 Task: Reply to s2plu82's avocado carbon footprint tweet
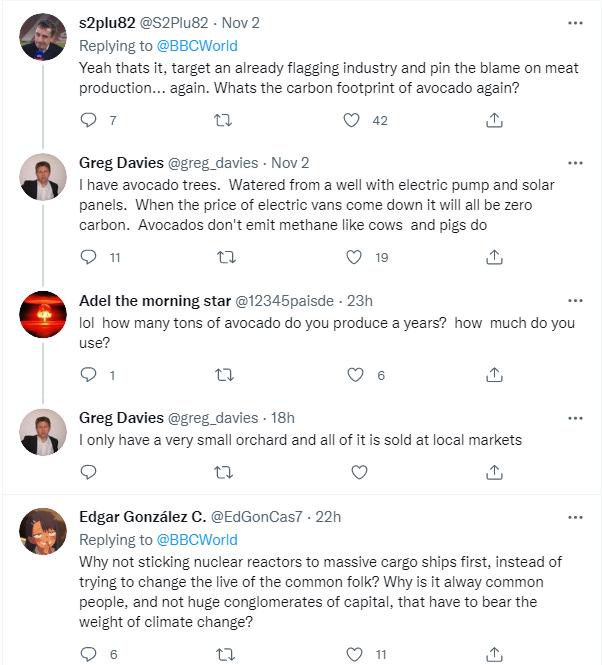(88, 120)
